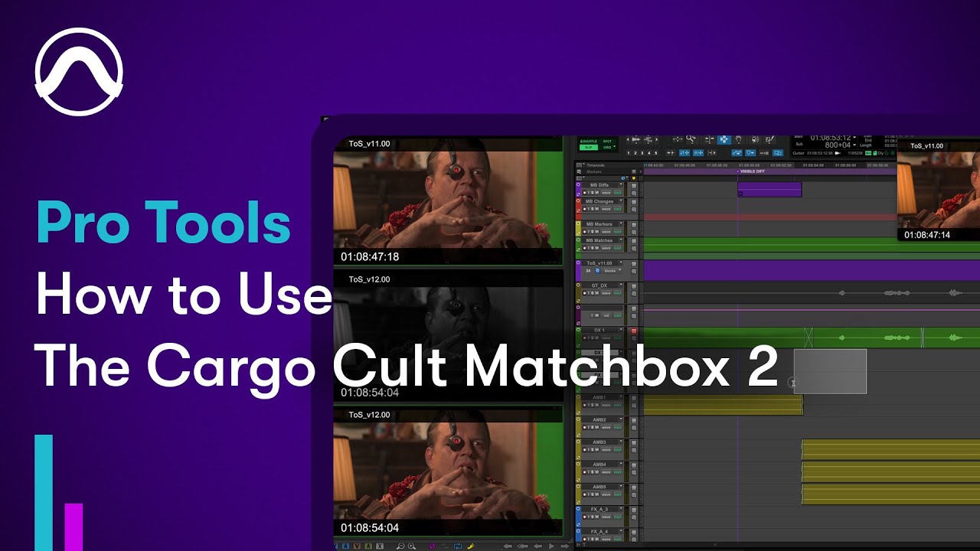Solo the AMB2 track
Screen dimensions: 980x551
click(x=593, y=427)
